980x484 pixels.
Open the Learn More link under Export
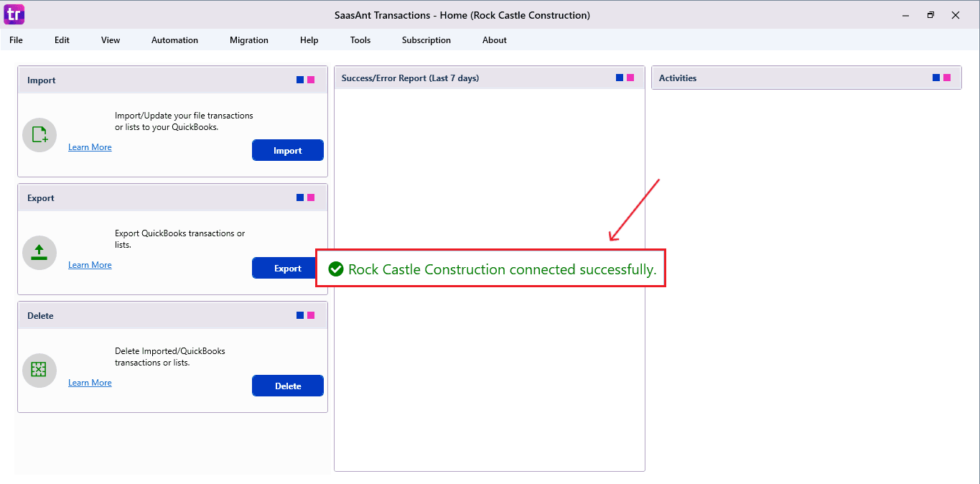[x=89, y=264]
